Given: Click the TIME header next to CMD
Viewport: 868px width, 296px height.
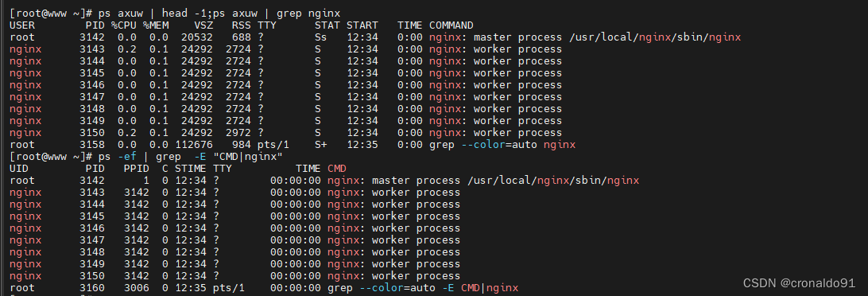Looking at the screenshot, I should click(x=308, y=169).
